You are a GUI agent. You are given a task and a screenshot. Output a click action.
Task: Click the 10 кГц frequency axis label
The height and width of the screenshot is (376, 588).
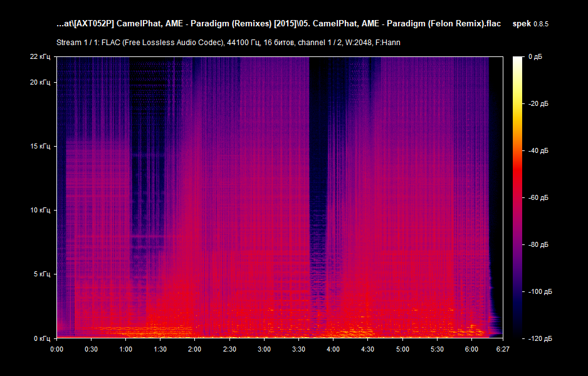point(39,211)
